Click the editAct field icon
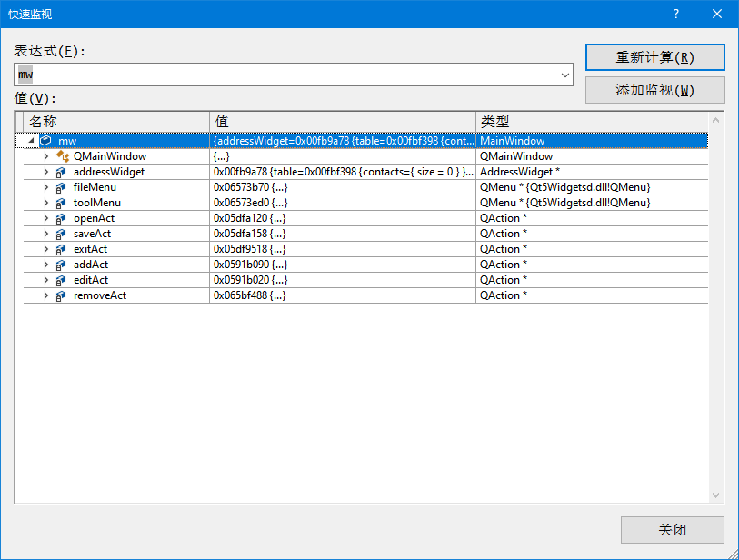 click(61, 281)
